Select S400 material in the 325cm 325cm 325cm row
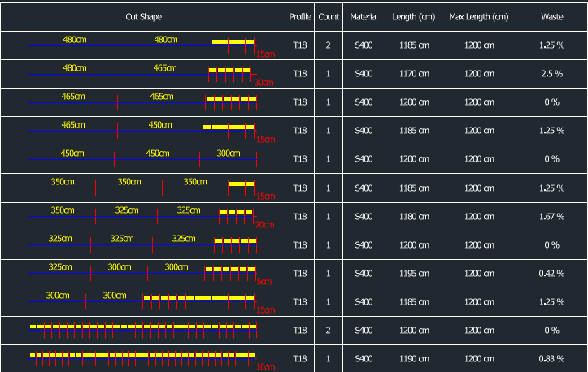The image size is (588, 372). tap(364, 245)
